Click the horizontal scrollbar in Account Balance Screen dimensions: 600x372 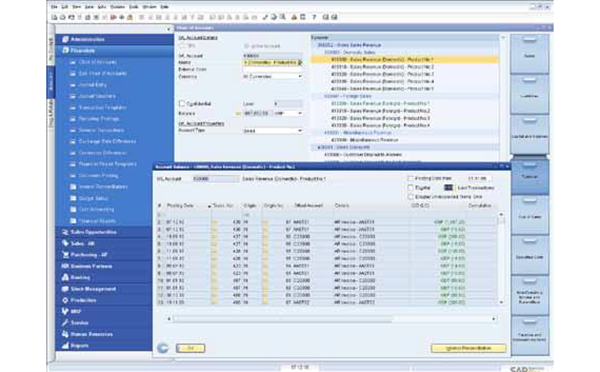(331, 319)
